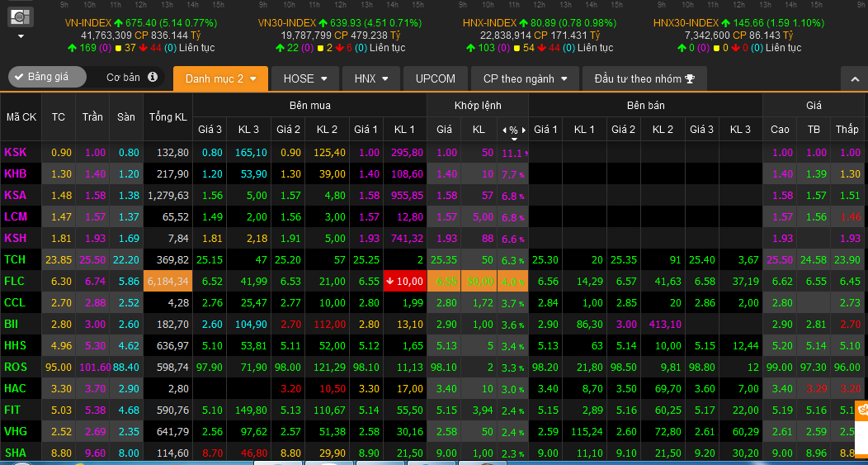Open the HNX dropdown tab
Image resolution: width=868 pixels, height=465 pixels.
coord(371,78)
